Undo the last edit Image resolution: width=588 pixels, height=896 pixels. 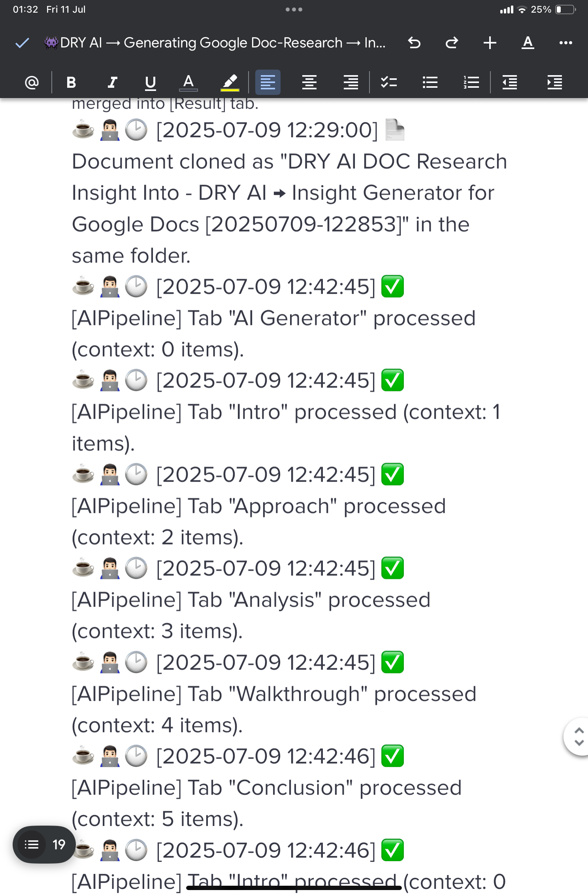click(414, 43)
